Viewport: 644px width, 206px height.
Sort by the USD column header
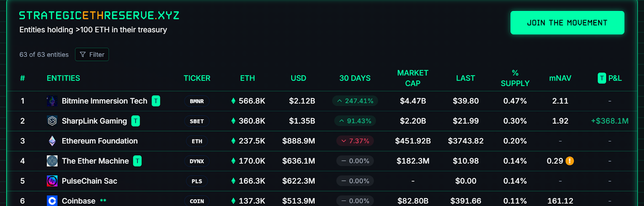point(299,78)
